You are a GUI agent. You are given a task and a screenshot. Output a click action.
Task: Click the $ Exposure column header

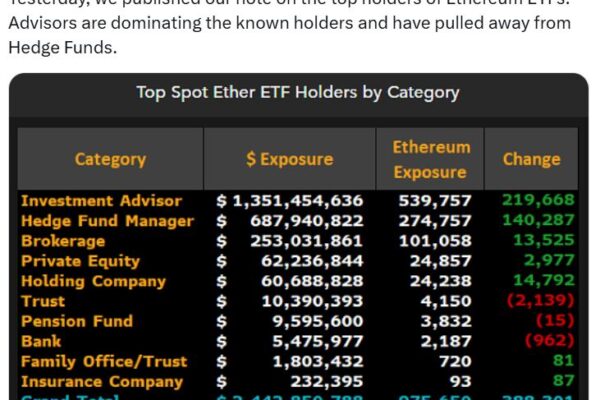[x=291, y=159]
